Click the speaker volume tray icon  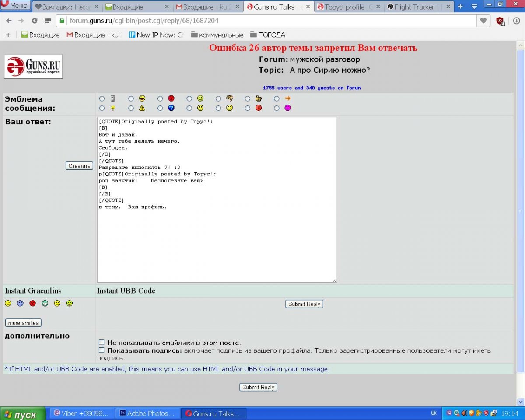point(464,413)
